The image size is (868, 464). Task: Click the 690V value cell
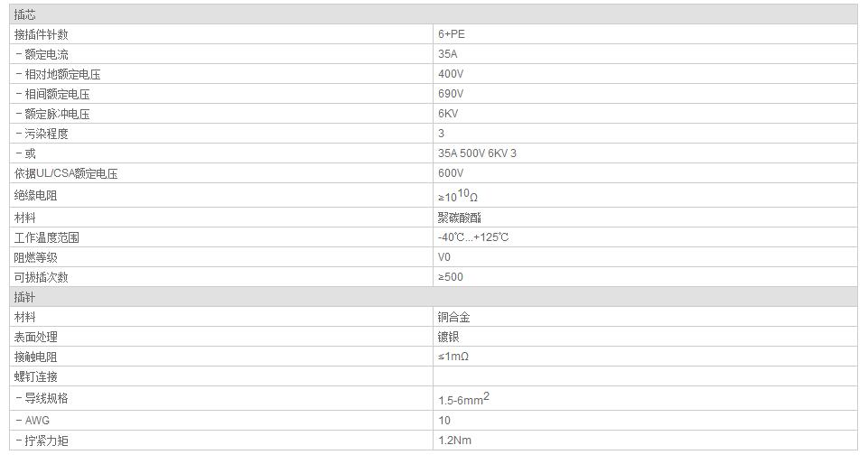(646, 94)
